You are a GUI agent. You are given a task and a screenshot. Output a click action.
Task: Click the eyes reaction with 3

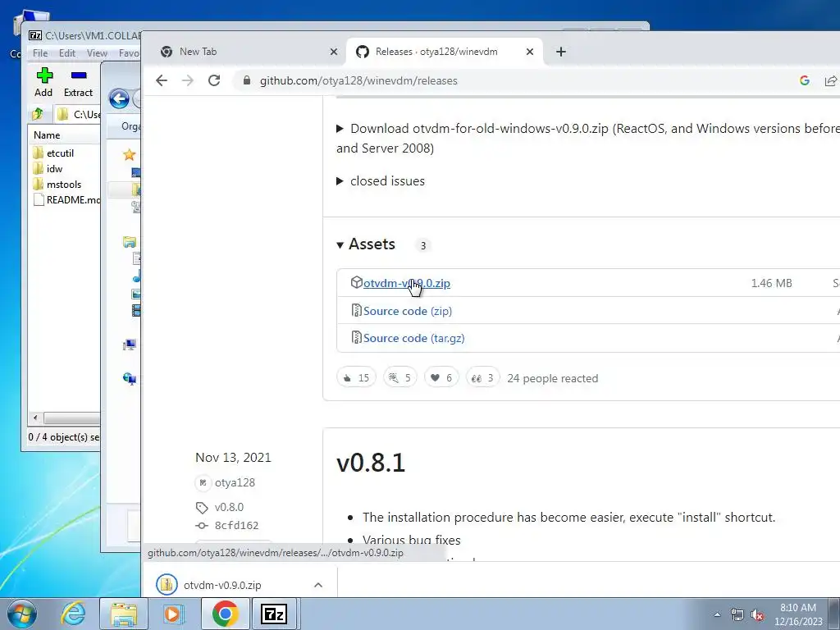[482, 378]
